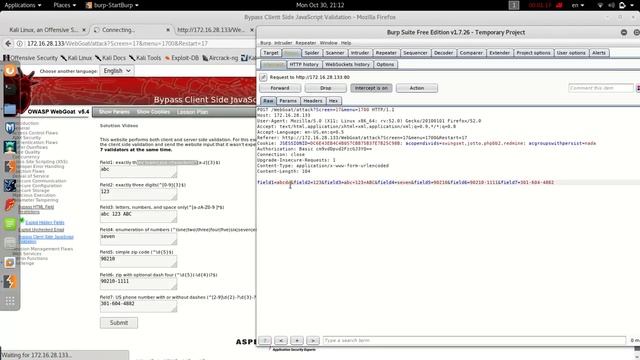Image resolution: width=640 pixels, height=360 pixels.
Task: Open the network status icon in the top bar
Action: click(x=600, y=5)
